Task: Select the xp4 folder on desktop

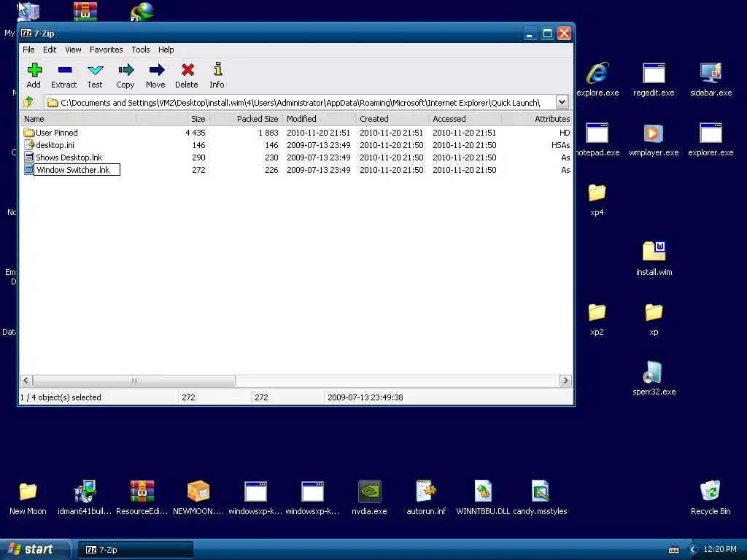Action: 597,200
